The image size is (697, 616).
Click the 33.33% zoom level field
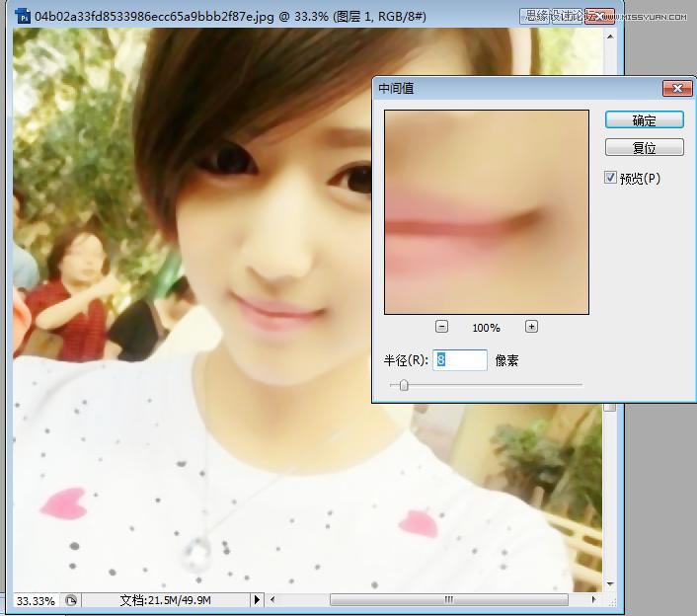36,601
